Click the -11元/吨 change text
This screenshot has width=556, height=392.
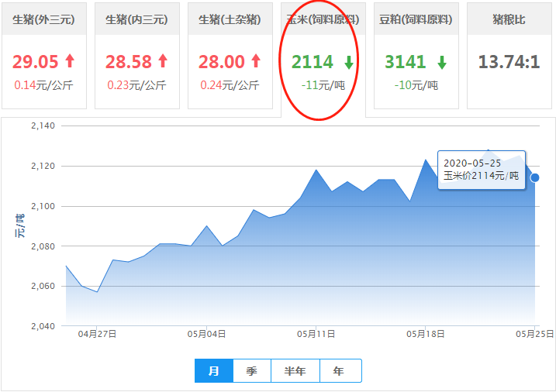click(x=323, y=85)
